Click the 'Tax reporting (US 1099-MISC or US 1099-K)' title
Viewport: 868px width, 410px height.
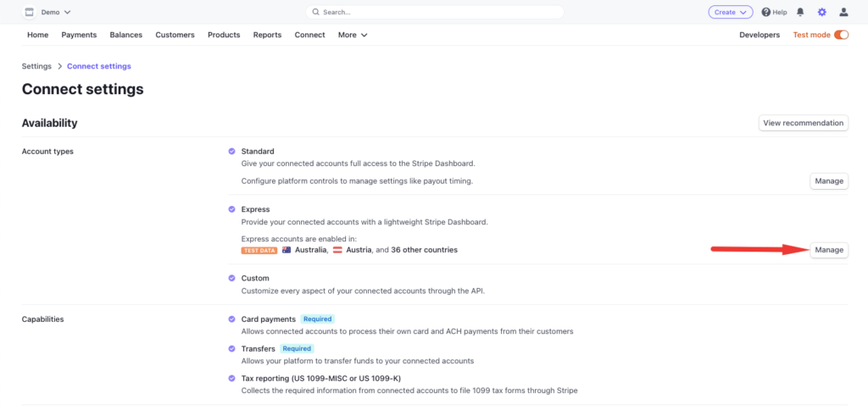point(321,379)
